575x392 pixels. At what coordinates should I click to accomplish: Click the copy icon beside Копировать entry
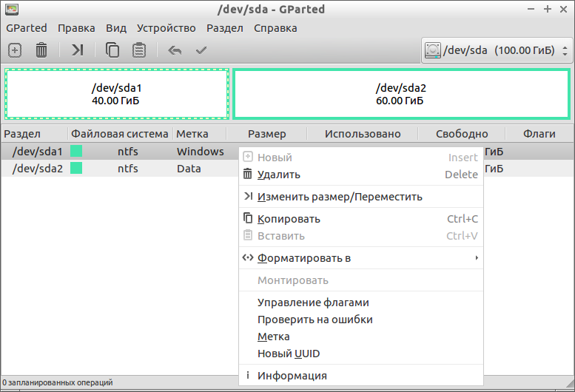click(x=248, y=218)
